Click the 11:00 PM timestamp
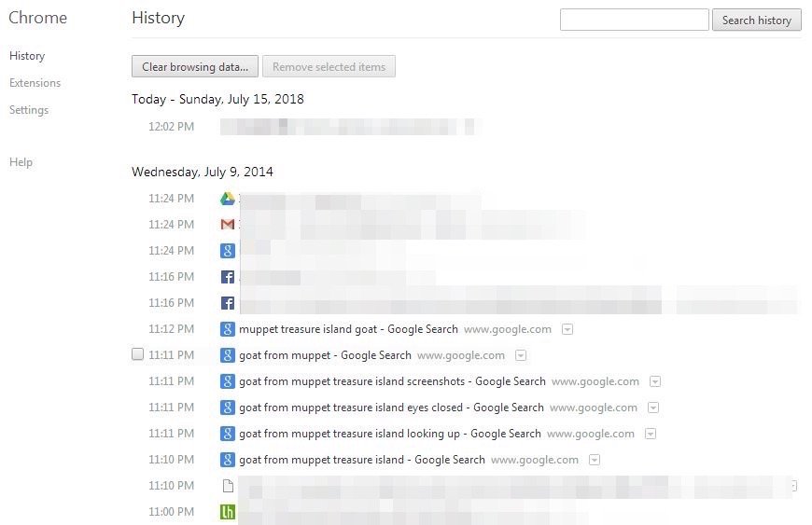812x525 pixels. tap(171, 512)
